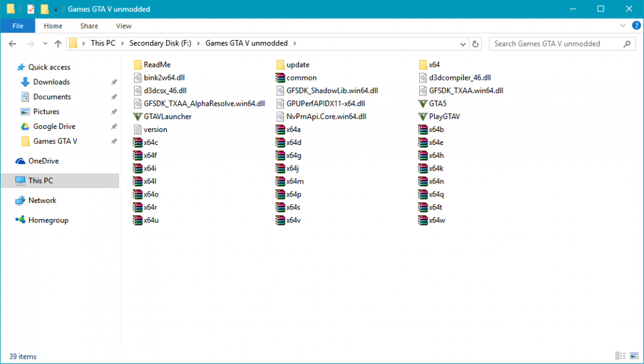Select file named GPUPerfAPIDX11-x64.dll
644x364 pixels.
(x=326, y=104)
